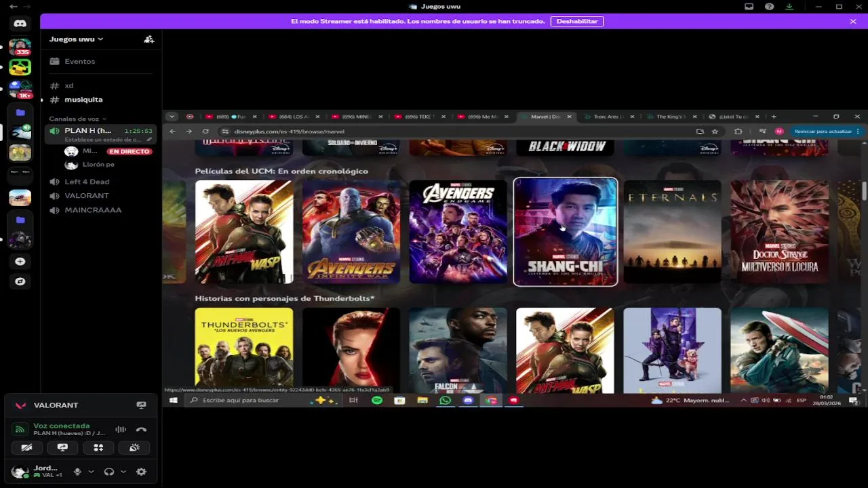This screenshot has height=488, width=868.
Task: Start an activity from the voice panel
Action: pos(98,447)
